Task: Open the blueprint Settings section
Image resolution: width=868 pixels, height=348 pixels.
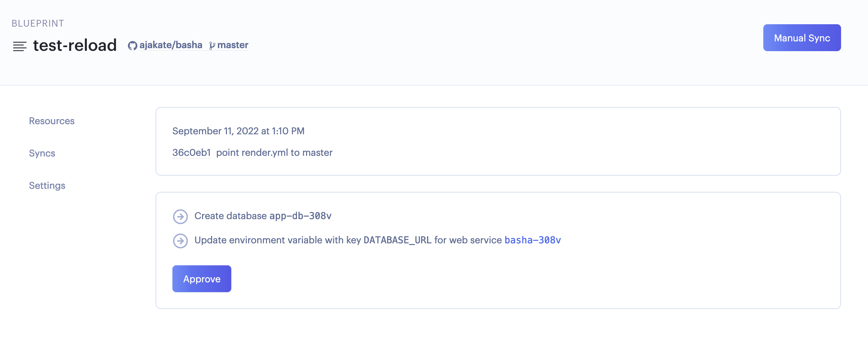Action: (47, 186)
